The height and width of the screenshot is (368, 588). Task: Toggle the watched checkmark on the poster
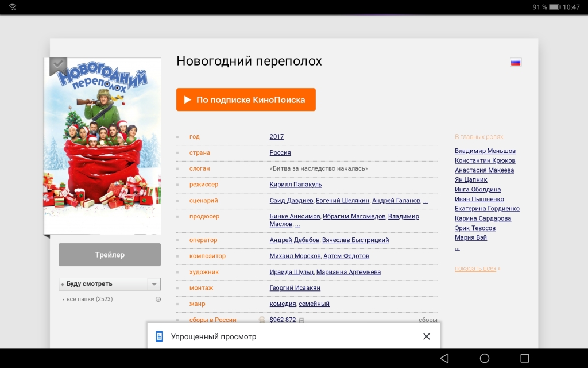click(x=57, y=66)
